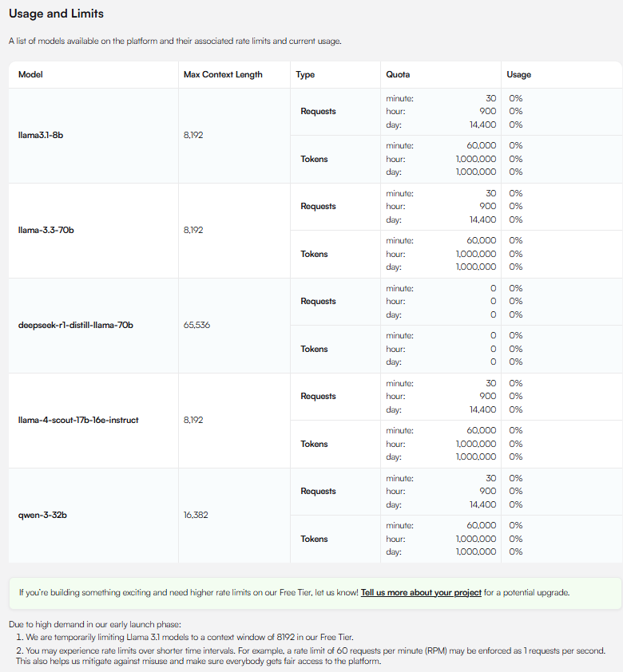The height and width of the screenshot is (672, 623).
Task: Click the "Max Context Length" column header
Action: [223, 75]
